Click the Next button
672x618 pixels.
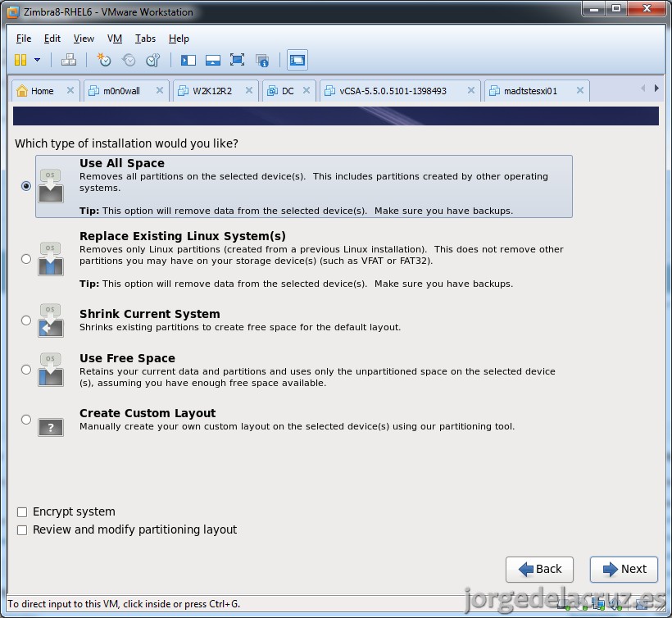tap(624, 569)
